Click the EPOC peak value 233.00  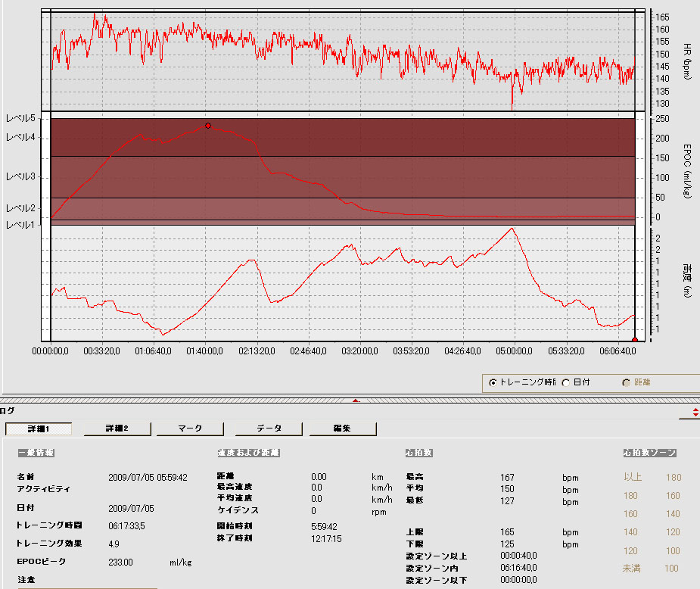(x=120, y=563)
